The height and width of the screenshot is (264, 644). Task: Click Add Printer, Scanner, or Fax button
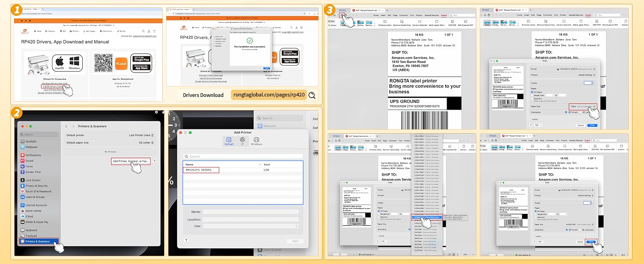[x=131, y=161]
